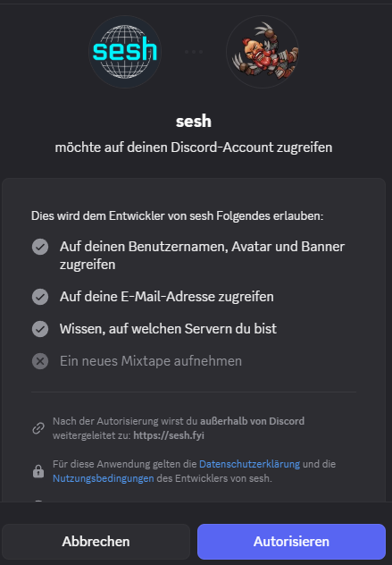Open the Datenschutzerklärung link

coord(249,464)
